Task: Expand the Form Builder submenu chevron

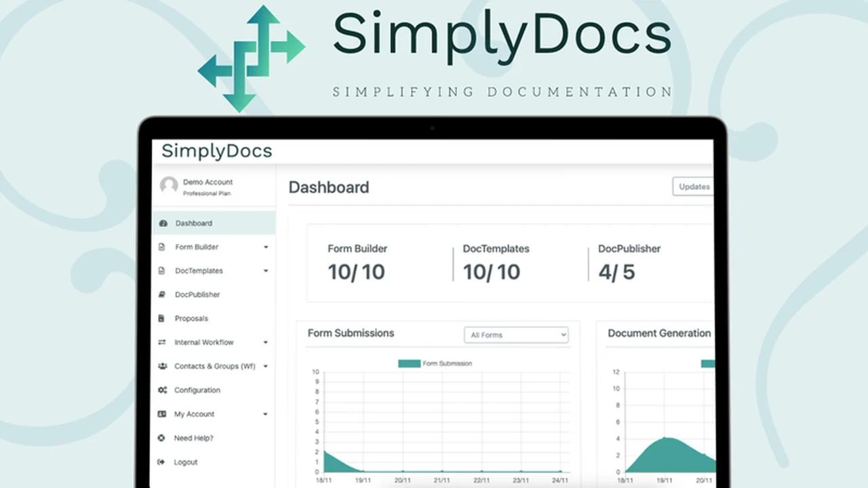Action: click(x=266, y=247)
